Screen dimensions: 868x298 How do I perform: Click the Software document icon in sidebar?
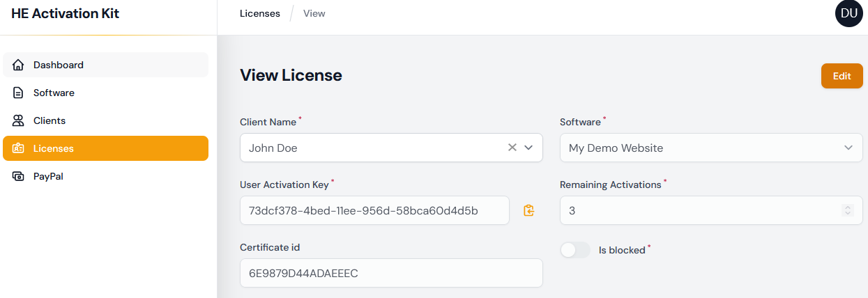tap(19, 93)
